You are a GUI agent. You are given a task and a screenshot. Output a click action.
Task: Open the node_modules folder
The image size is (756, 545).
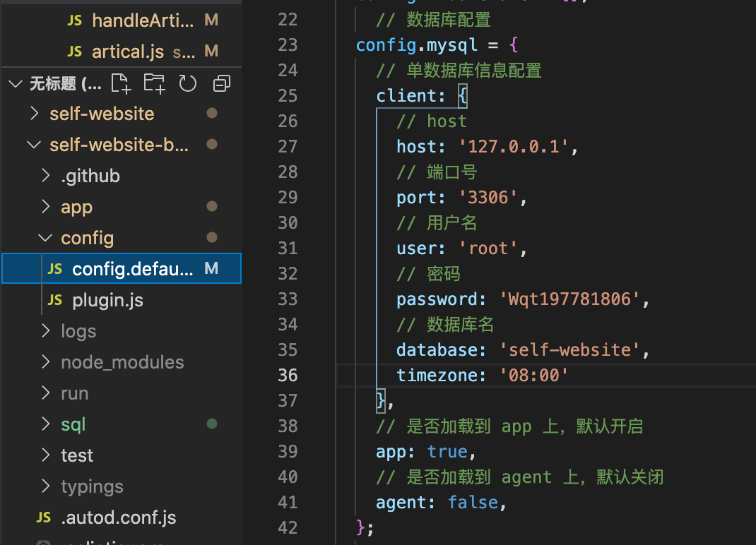click(x=122, y=362)
